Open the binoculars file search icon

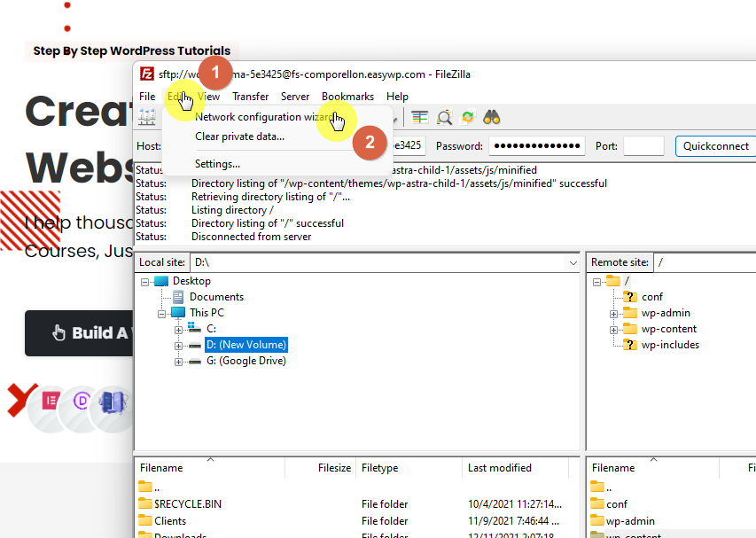pos(492,117)
